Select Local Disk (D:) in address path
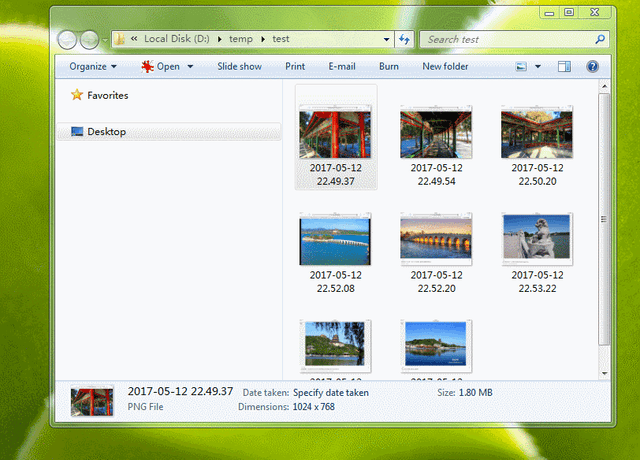Image resolution: width=640 pixels, height=460 pixels. (176, 39)
